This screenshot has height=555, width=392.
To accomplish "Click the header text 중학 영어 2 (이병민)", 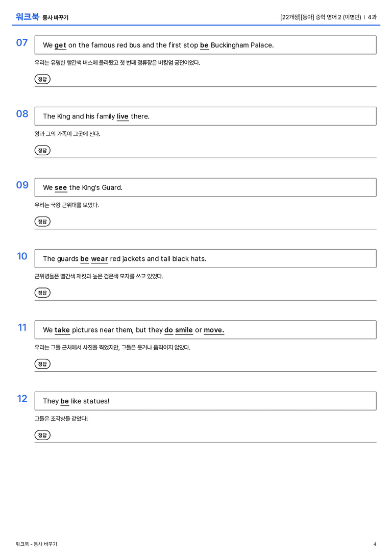I will (x=338, y=17).
